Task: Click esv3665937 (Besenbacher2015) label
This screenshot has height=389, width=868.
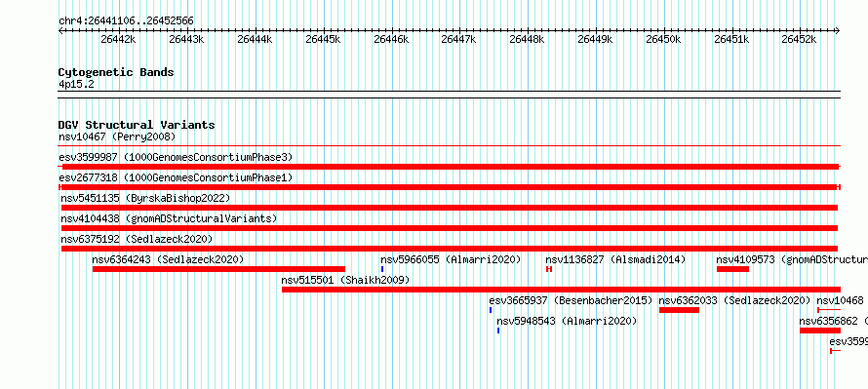Action: 571,300
